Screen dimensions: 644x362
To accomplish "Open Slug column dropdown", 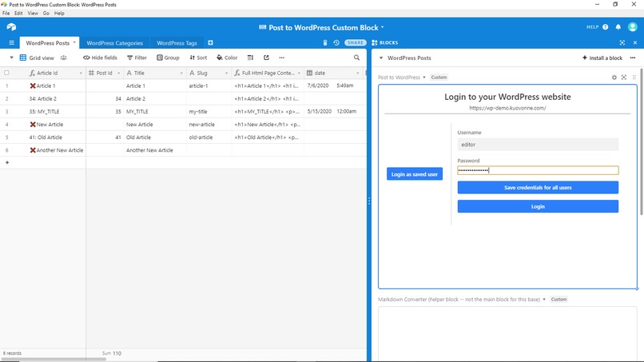I will 226,74.
